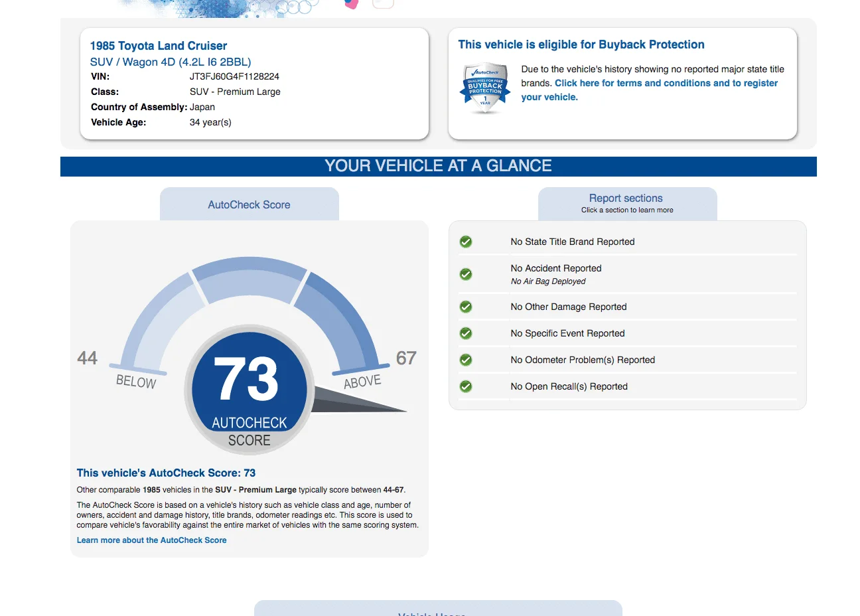860x616 pixels.
Task: Click green check beside No Other Damage Reported
Action: tap(466, 307)
